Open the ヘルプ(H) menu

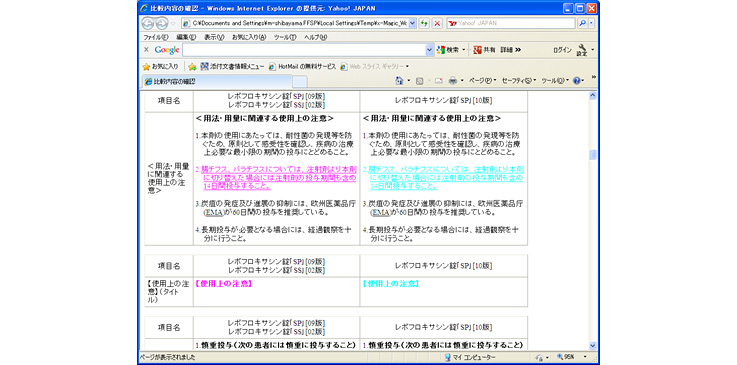pos(316,37)
